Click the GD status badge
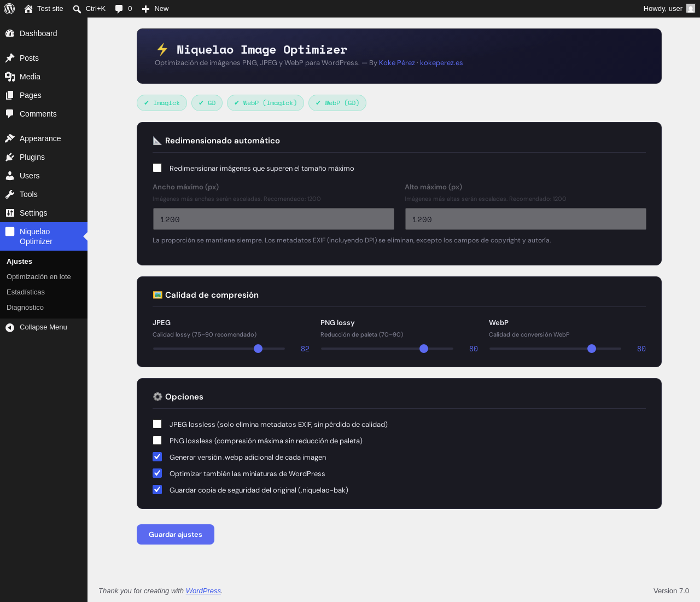The width and height of the screenshot is (700, 602). tap(207, 103)
